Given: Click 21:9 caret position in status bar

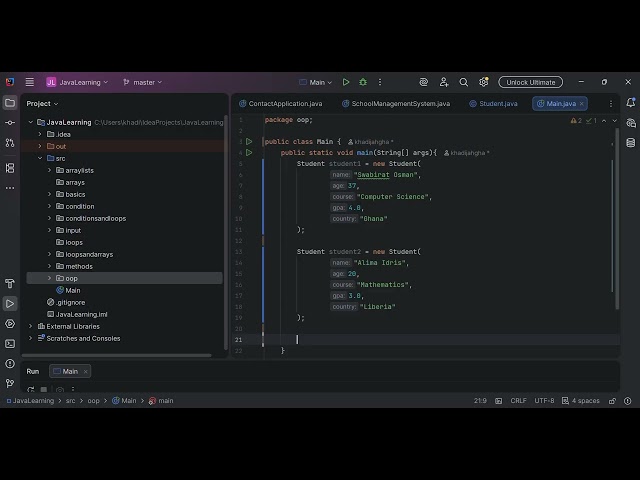Looking at the screenshot, I should pyautogui.click(x=480, y=401).
